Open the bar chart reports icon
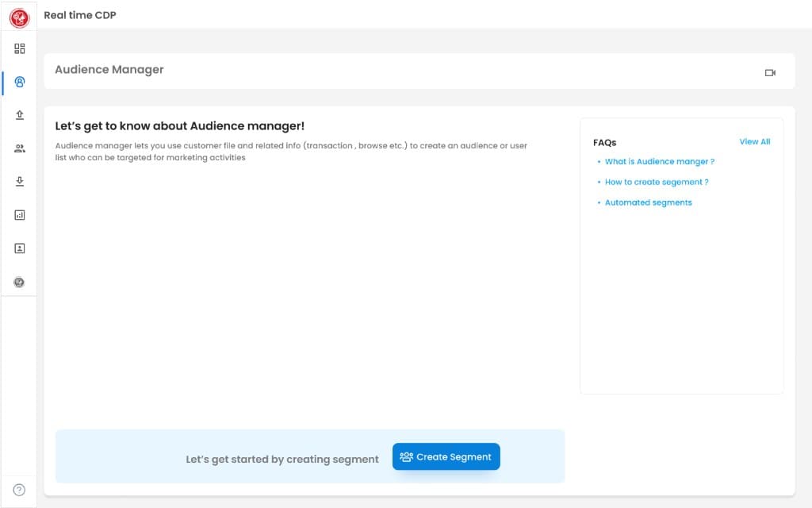Viewport: 812px width, 508px height. [20, 215]
